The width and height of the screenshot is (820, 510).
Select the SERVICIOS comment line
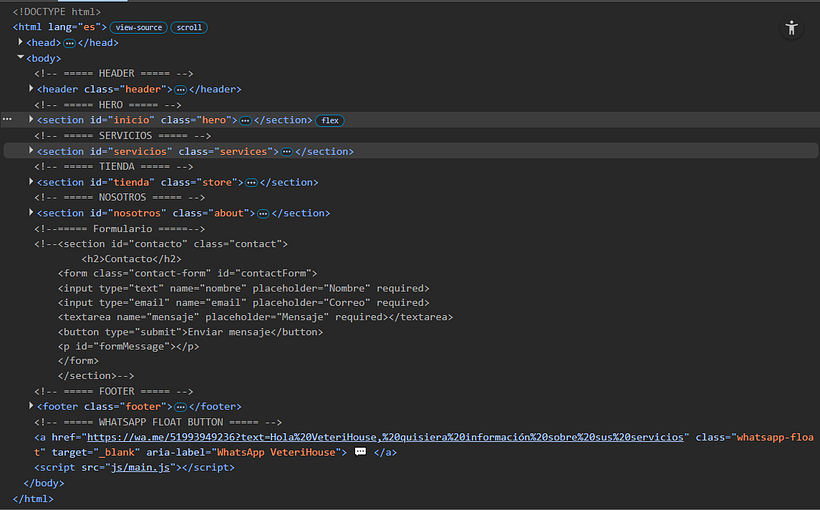122,136
